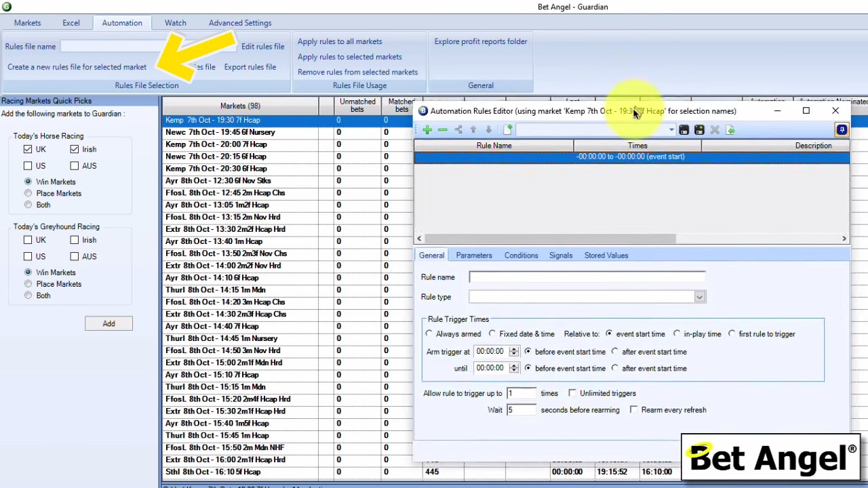This screenshot has width=868, height=488.
Task: Click the Arm trigger at time spinner arrows
Action: (513, 352)
